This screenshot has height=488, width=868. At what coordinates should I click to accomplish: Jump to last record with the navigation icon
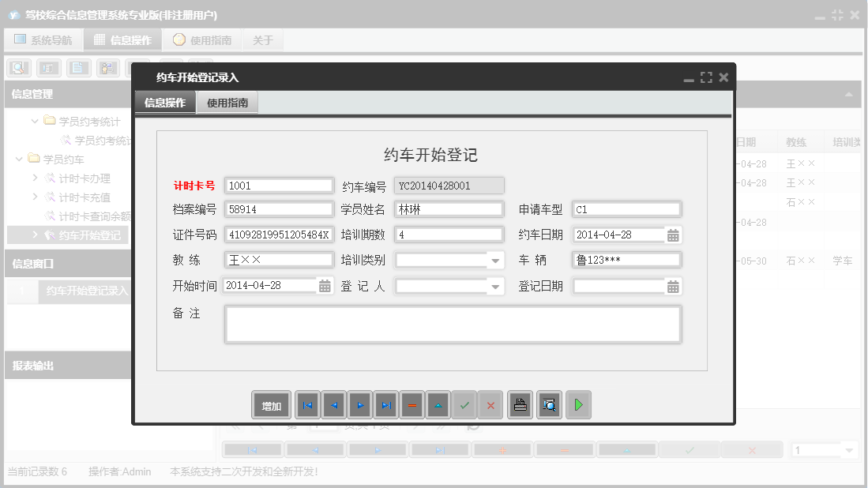pyautogui.click(x=385, y=404)
